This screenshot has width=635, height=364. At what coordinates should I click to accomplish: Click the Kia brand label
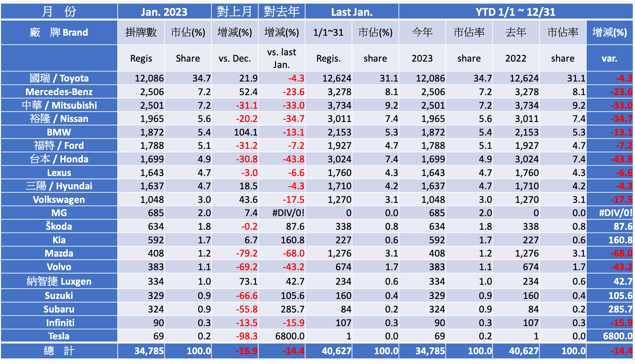pos(59,240)
